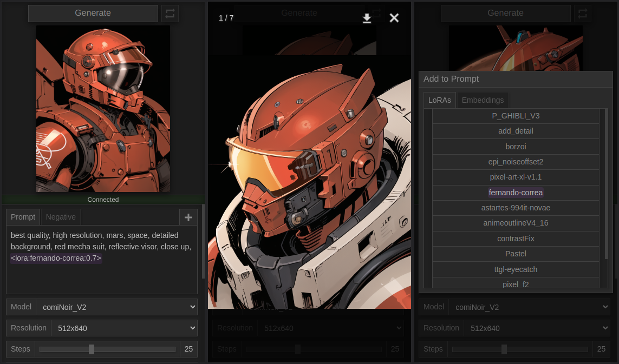Click the loop icon beside right Generate
619x364 pixels.
point(583,14)
